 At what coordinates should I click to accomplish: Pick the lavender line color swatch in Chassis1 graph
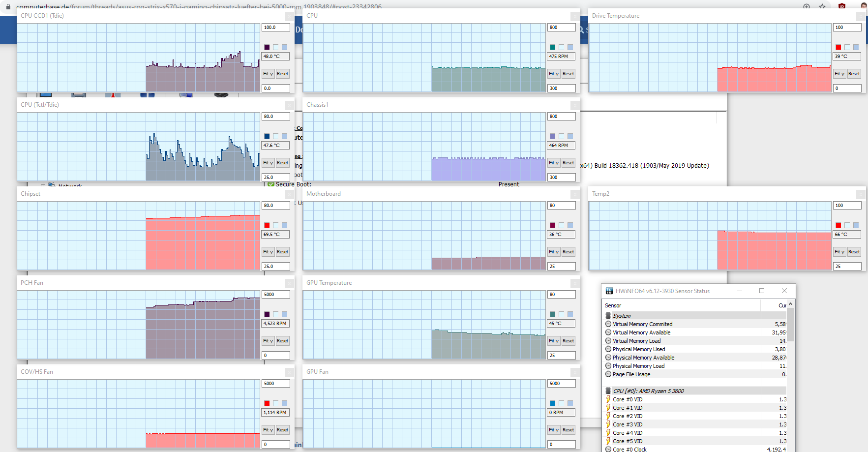pyautogui.click(x=553, y=136)
